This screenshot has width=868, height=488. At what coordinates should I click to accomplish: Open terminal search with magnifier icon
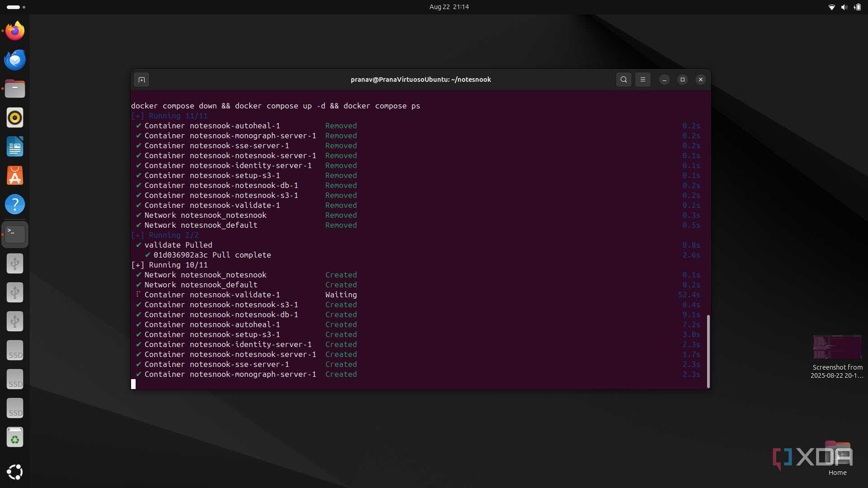tap(623, 80)
